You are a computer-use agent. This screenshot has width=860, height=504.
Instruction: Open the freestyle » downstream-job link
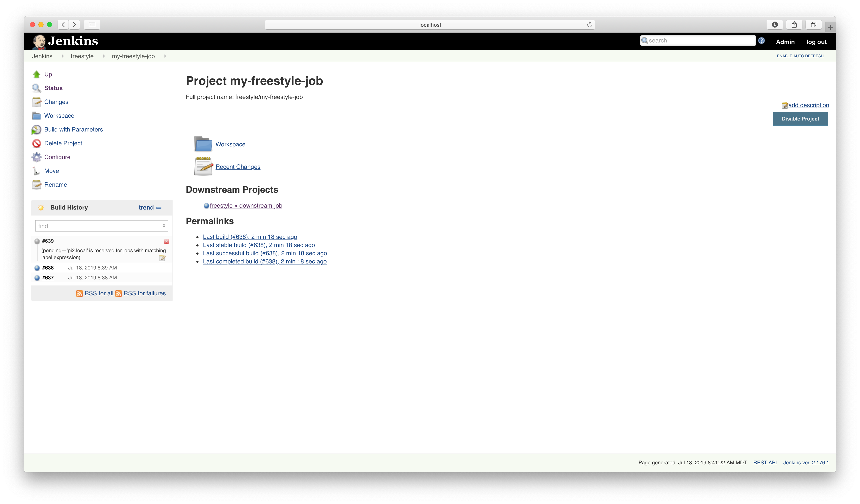click(x=246, y=206)
